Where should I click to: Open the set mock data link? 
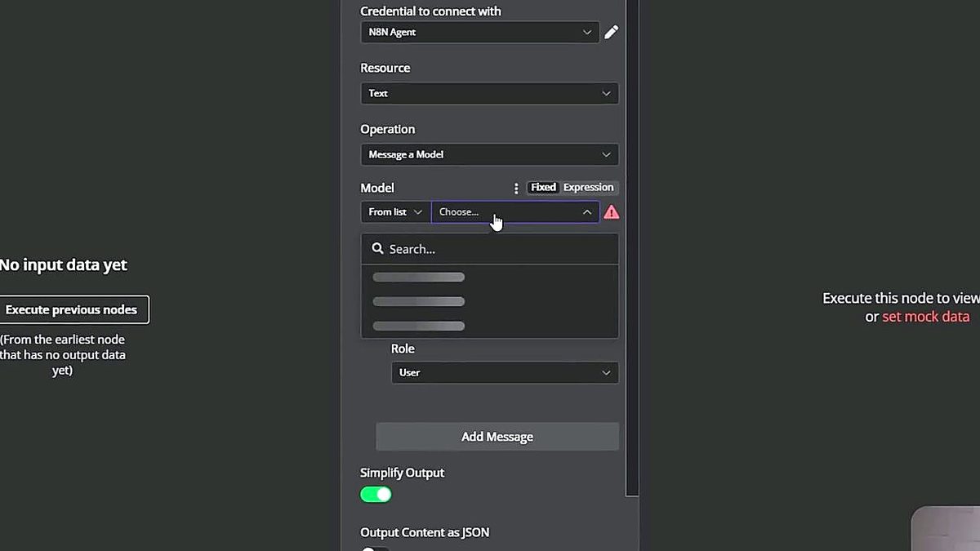pos(926,317)
